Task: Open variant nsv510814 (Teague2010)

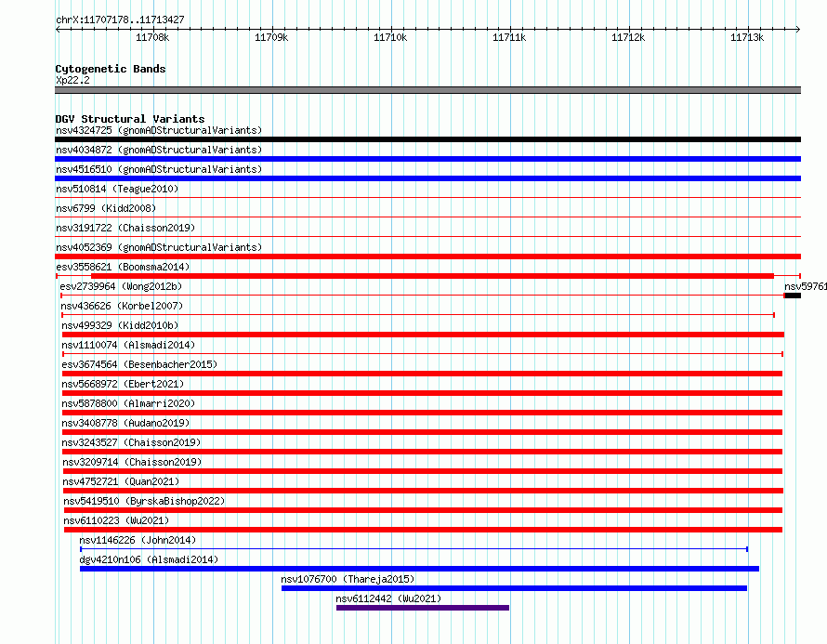Action: 117,189
